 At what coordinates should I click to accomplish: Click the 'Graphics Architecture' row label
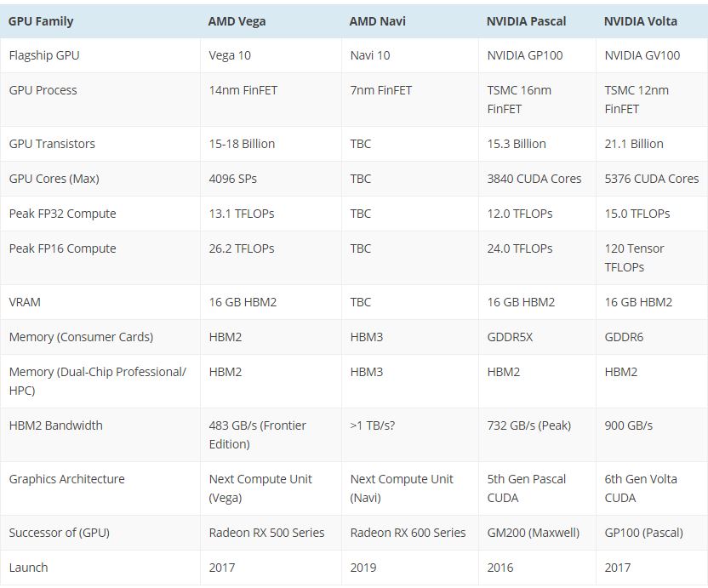(66, 479)
